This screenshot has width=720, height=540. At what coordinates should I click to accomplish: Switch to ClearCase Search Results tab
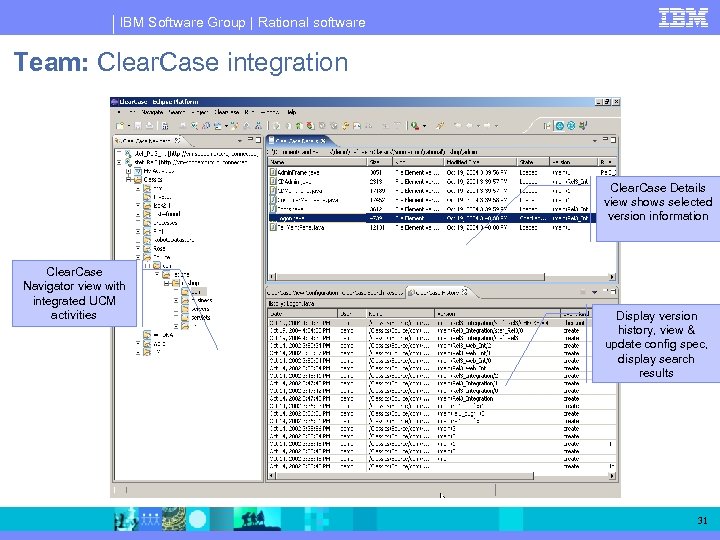372,292
